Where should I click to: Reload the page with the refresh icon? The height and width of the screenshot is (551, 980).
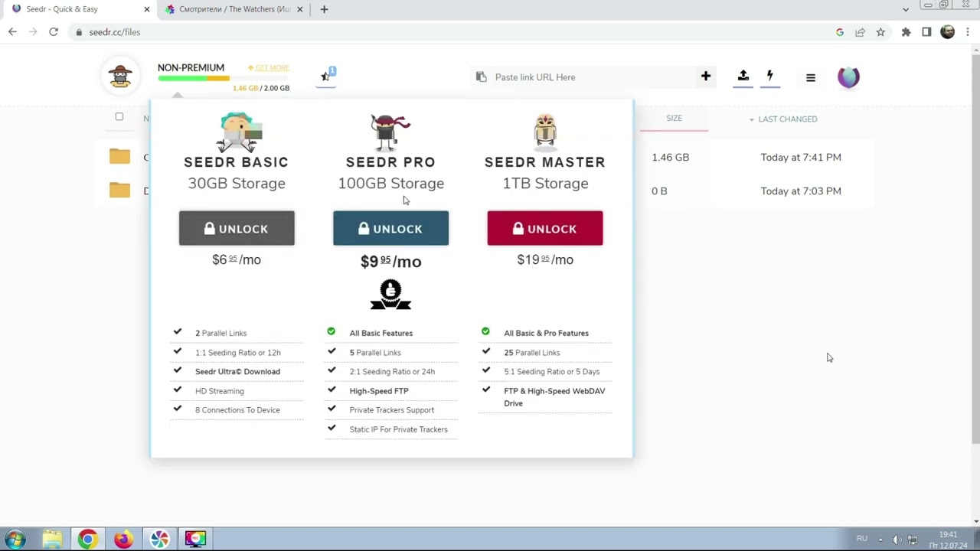[54, 32]
